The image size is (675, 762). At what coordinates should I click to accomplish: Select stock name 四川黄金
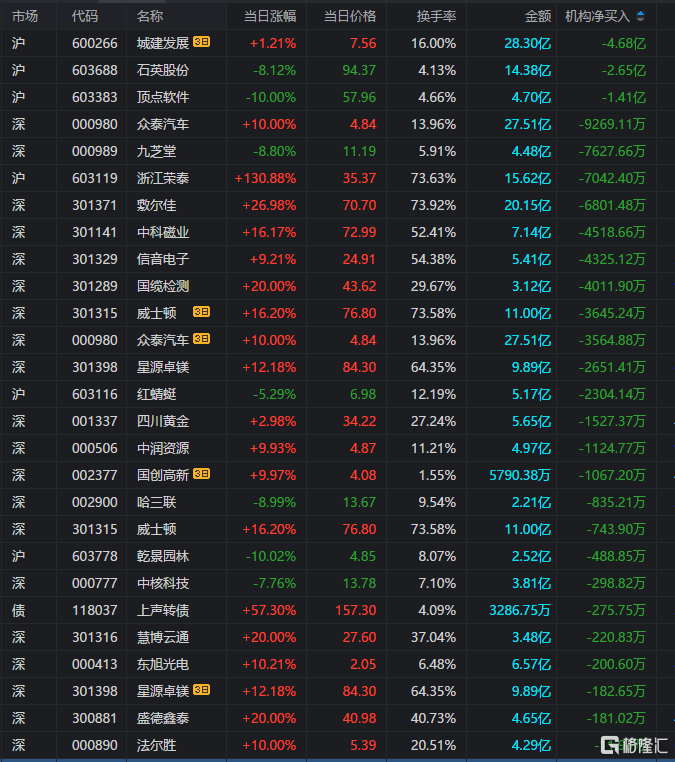click(x=163, y=421)
